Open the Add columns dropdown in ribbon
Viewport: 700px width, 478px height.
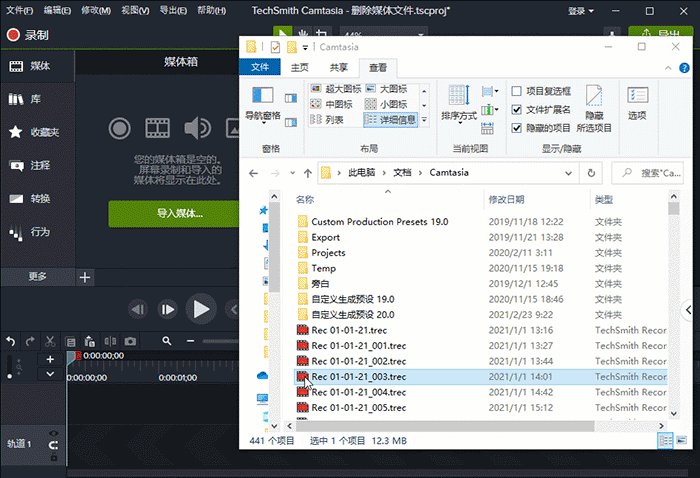tap(490, 109)
